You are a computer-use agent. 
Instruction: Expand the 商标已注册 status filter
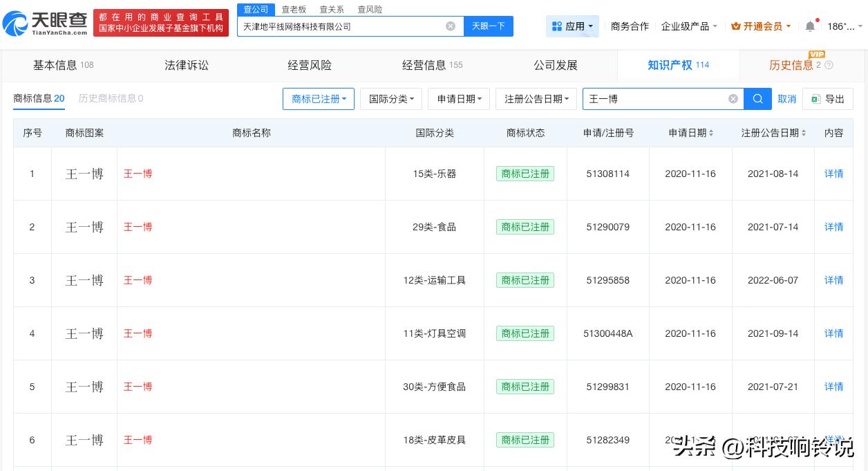(x=319, y=99)
